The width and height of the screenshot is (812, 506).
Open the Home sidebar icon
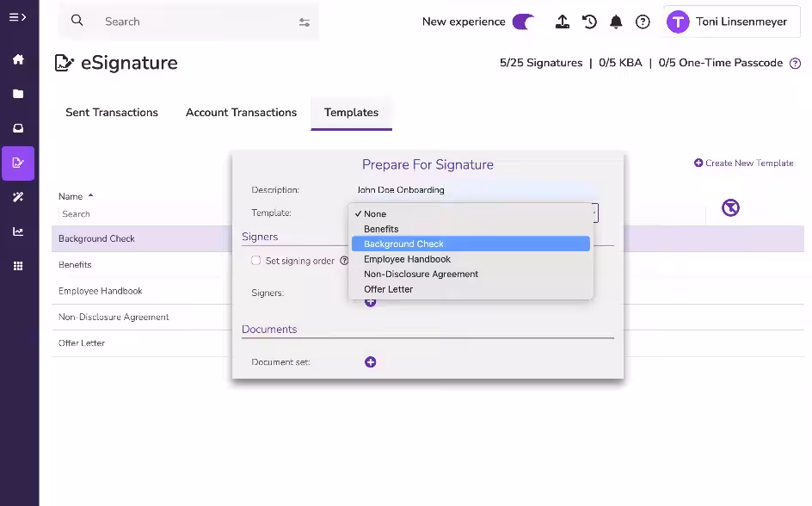click(18, 59)
